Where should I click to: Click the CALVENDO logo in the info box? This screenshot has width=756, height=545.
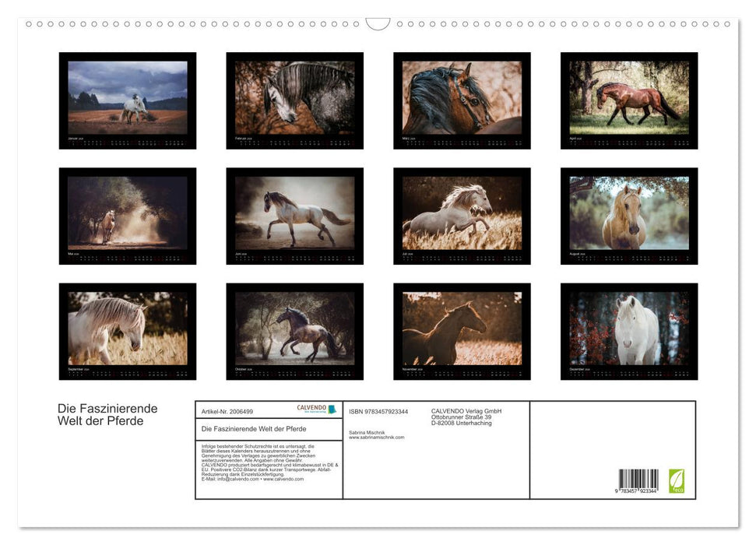[x=316, y=409]
